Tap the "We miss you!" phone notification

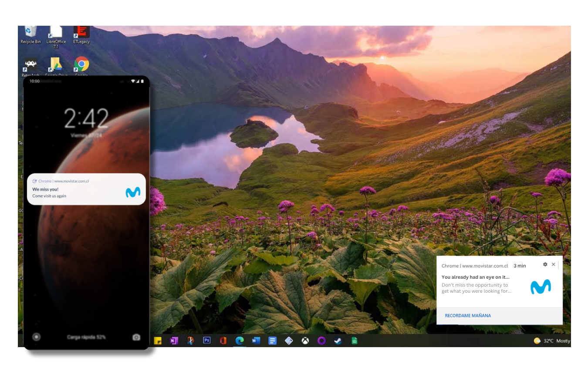coord(86,189)
